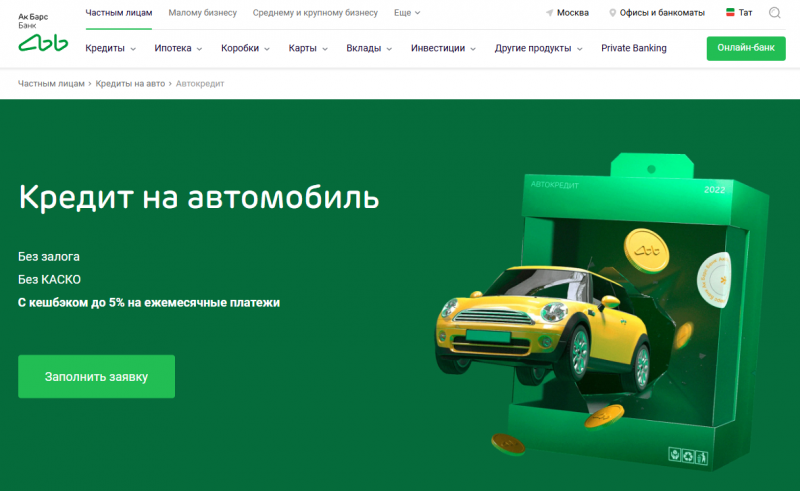Click the Онлайн-банк button
The height and width of the screenshot is (491, 800).
point(746,48)
